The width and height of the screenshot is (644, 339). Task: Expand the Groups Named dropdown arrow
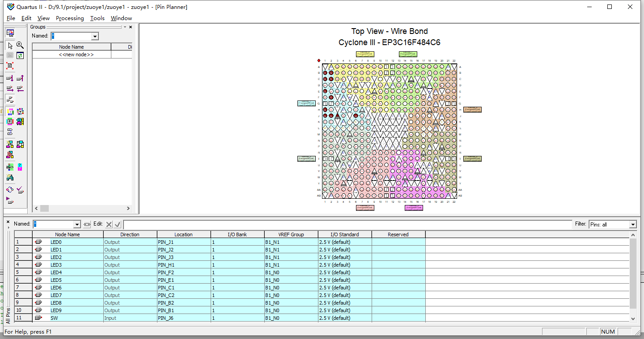[x=95, y=36]
